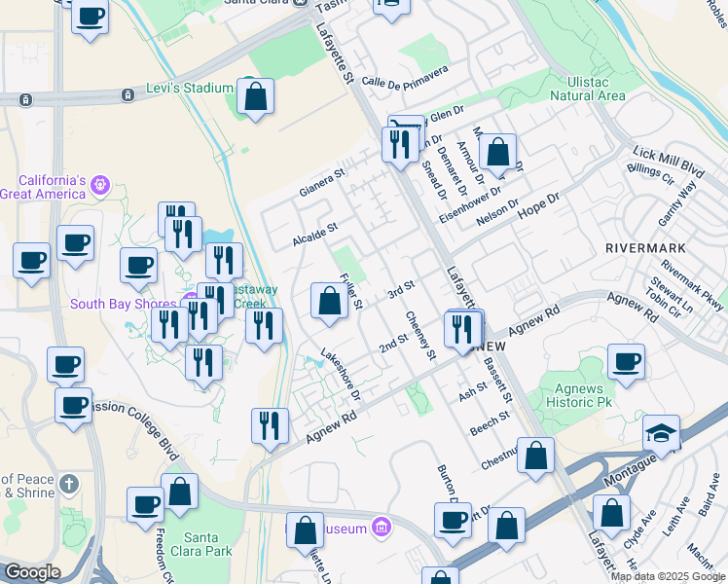Click the RIVERMARK neighborhood label

(x=645, y=248)
